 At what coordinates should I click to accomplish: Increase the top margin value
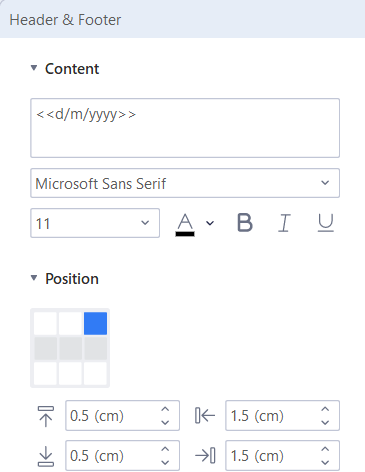[x=165, y=409]
